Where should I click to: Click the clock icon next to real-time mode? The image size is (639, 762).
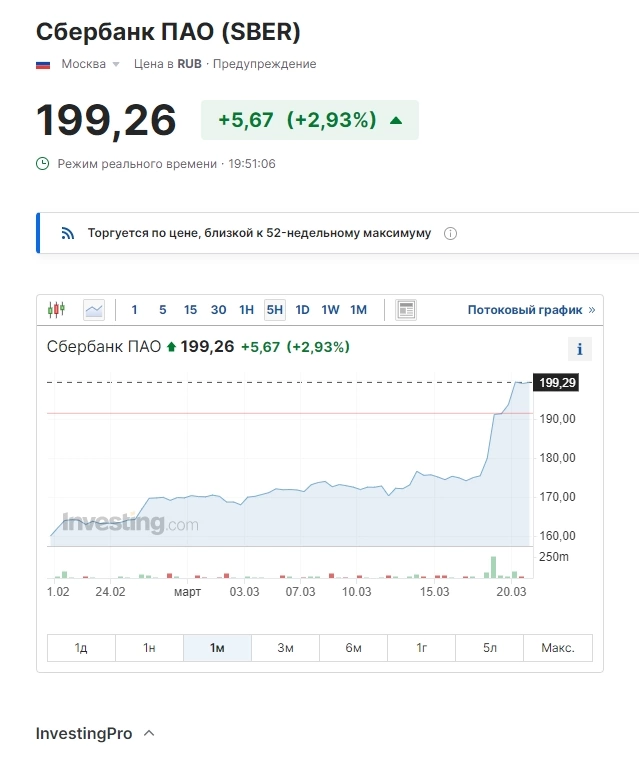click(42, 163)
